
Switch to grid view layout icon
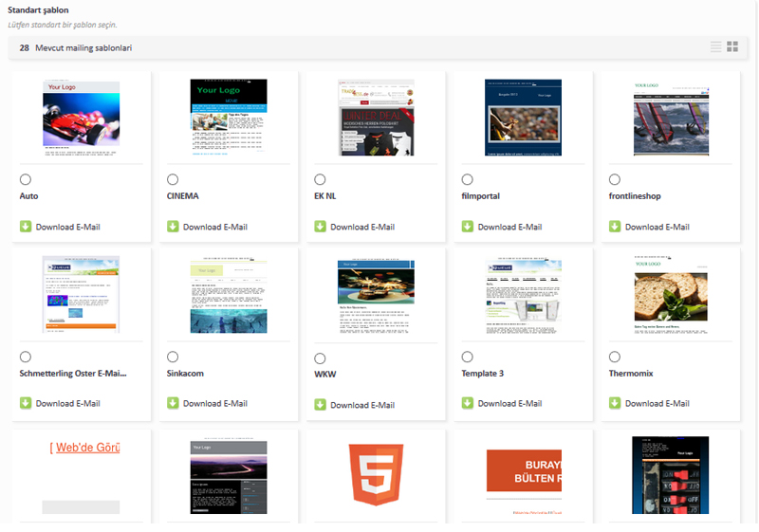(x=732, y=46)
